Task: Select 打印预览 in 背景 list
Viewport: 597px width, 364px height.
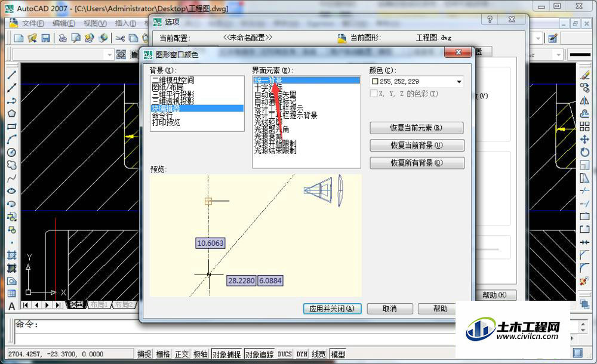Action: point(166,122)
